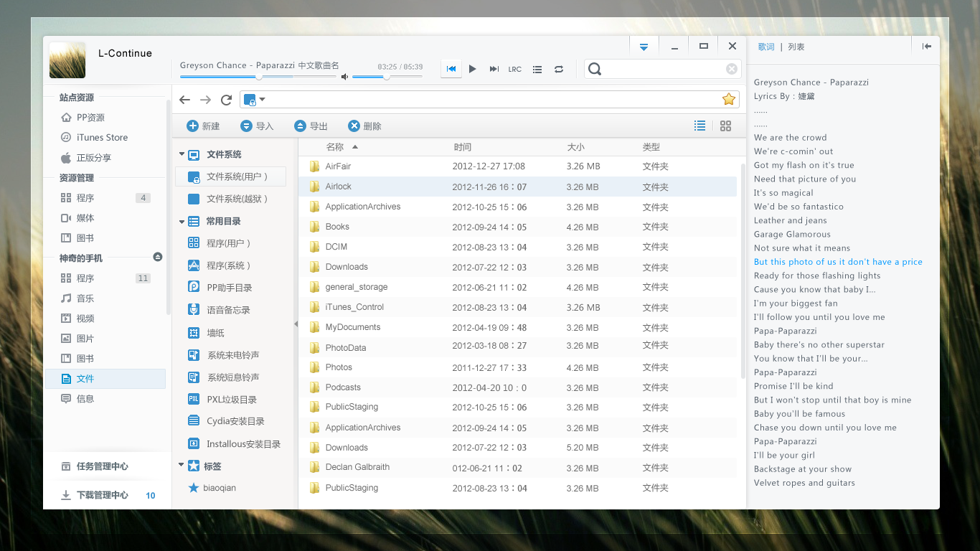Click the 导出 export button
This screenshot has height=551, width=980.
tap(311, 126)
